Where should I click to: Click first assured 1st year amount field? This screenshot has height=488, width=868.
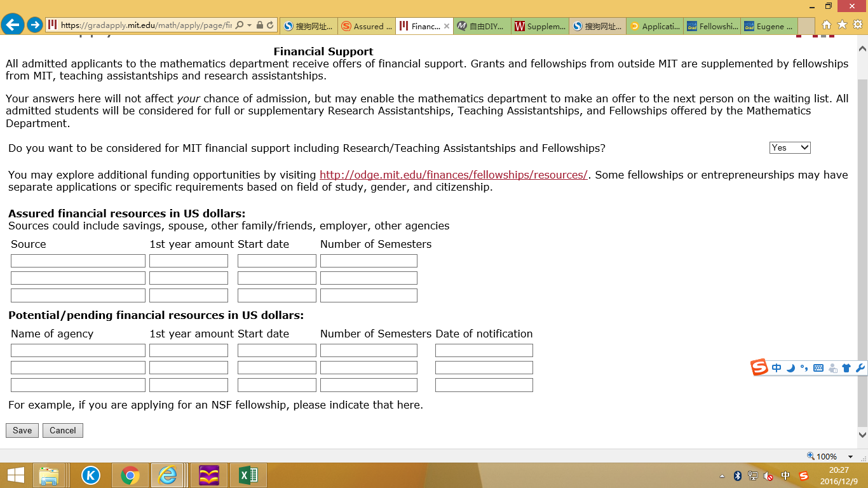coord(189,261)
